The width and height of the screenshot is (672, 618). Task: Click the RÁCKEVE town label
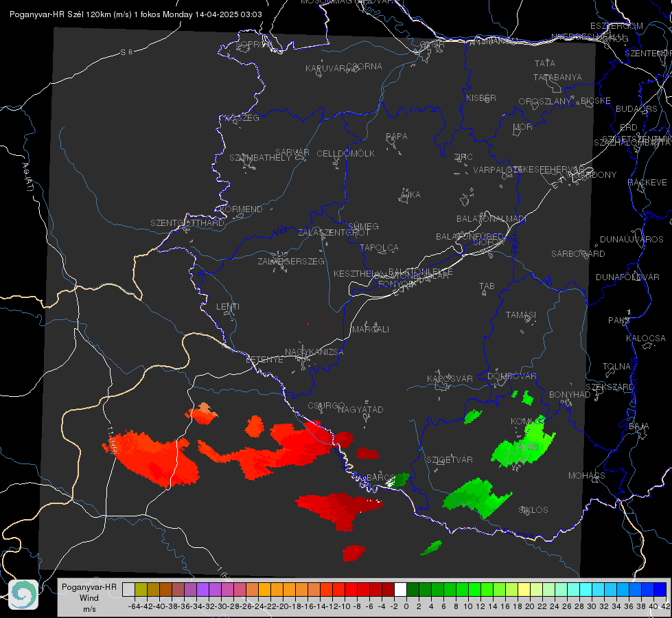point(647,183)
